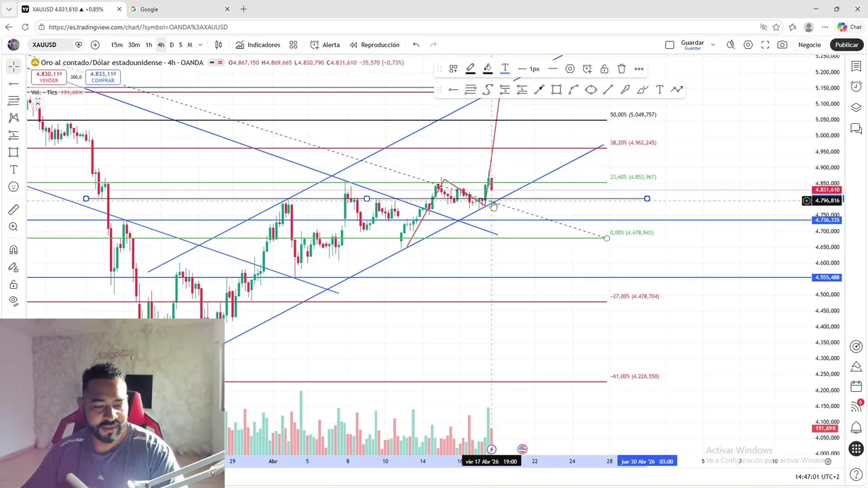Open the emoji icons tool
Viewport: 868px width, 488px height.
(14, 187)
